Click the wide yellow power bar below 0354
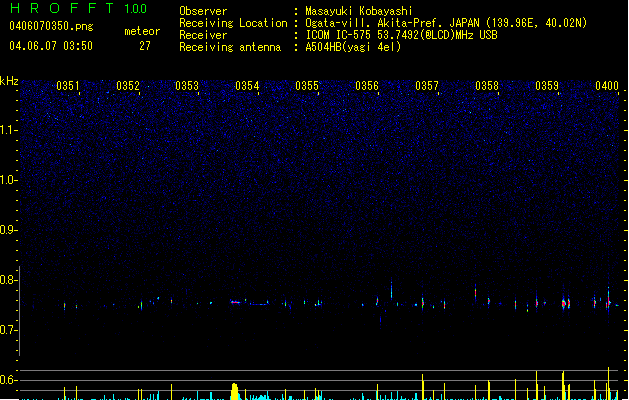Screen dimensions: 629x400 point(235,392)
